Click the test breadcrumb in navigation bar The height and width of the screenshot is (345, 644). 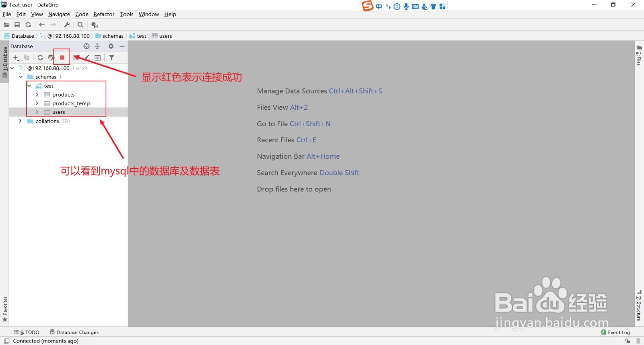tap(138, 36)
